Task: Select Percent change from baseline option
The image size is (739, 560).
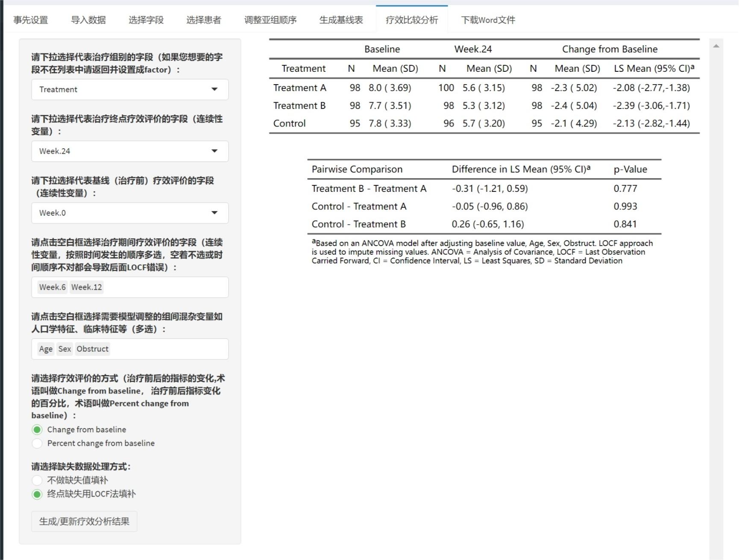Action: 37,443
